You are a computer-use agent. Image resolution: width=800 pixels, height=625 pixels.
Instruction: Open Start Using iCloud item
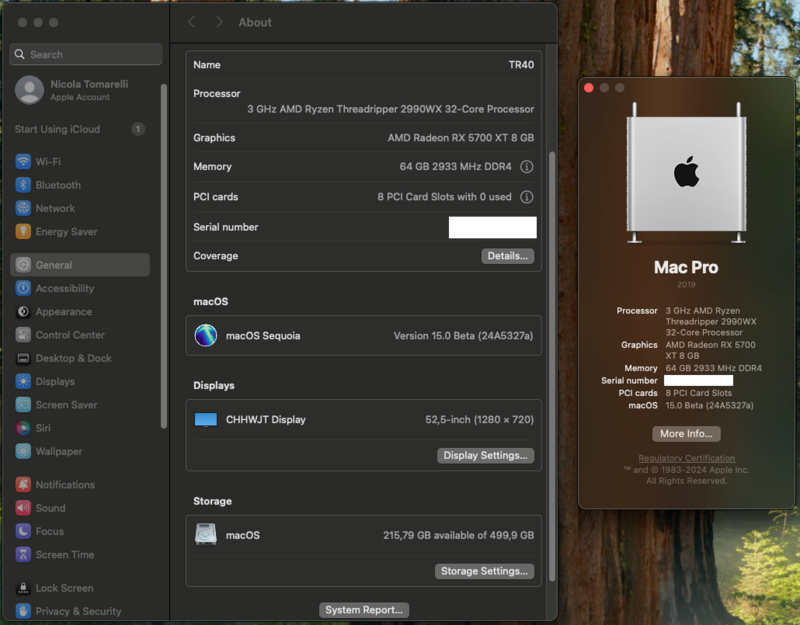click(57, 129)
